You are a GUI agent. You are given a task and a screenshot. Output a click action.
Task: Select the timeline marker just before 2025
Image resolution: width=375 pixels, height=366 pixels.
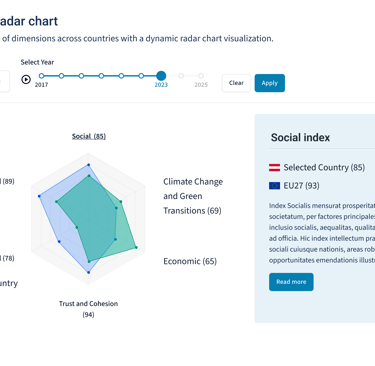tap(181, 76)
